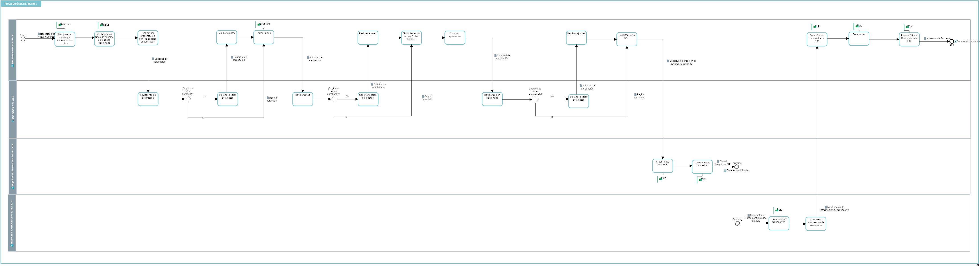Select Asignar Cliente Generador a la ruta task
This screenshot has height=266, width=980.
pos(909,39)
